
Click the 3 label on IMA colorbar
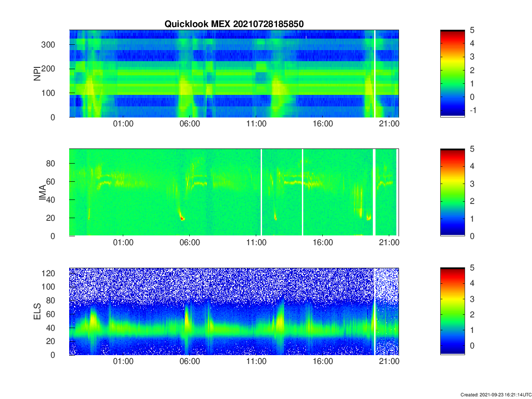coord(472,184)
